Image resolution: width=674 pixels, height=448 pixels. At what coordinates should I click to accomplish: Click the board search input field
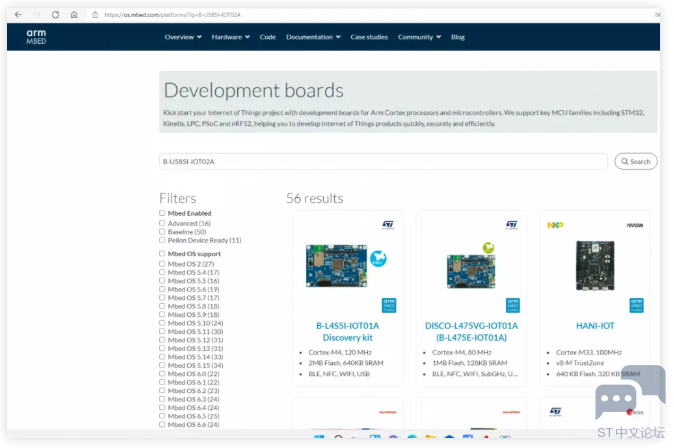tap(383, 162)
